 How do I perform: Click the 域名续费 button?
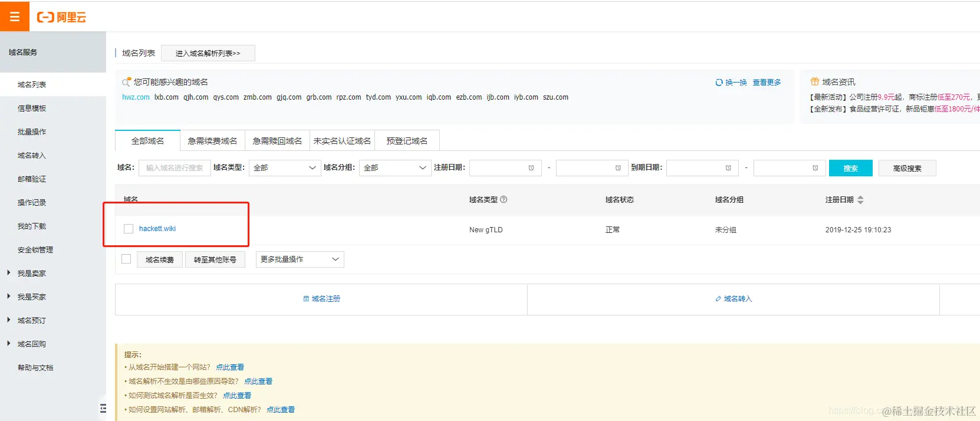[x=160, y=259]
